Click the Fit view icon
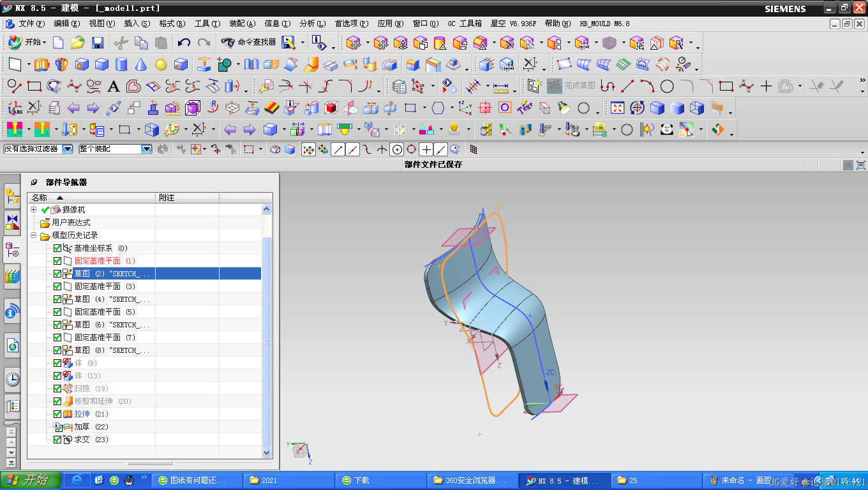868x490 pixels. 617,108
